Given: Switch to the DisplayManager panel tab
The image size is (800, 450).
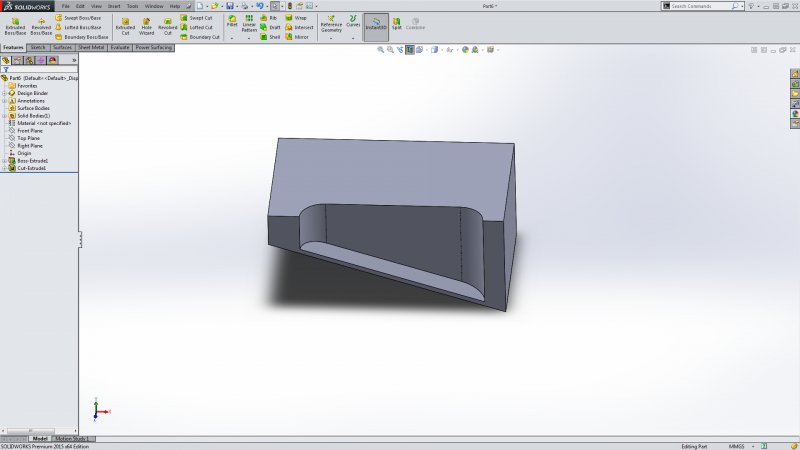Looking at the screenshot, I should pyautogui.click(x=52, y=60).
